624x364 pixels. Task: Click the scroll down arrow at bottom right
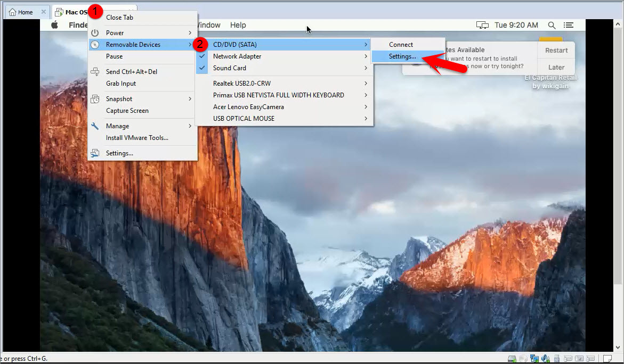618,348
